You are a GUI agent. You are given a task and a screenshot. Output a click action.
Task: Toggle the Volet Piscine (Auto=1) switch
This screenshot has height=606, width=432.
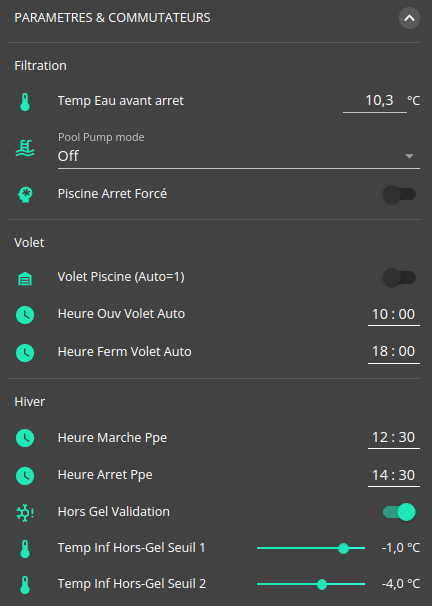399,277
